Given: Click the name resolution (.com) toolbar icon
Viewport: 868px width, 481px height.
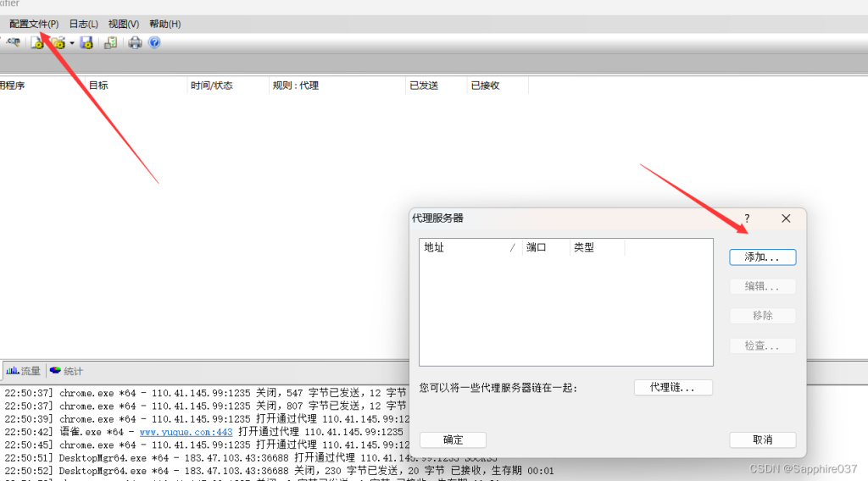Looking at the screenshot, I should pos(14,42).
